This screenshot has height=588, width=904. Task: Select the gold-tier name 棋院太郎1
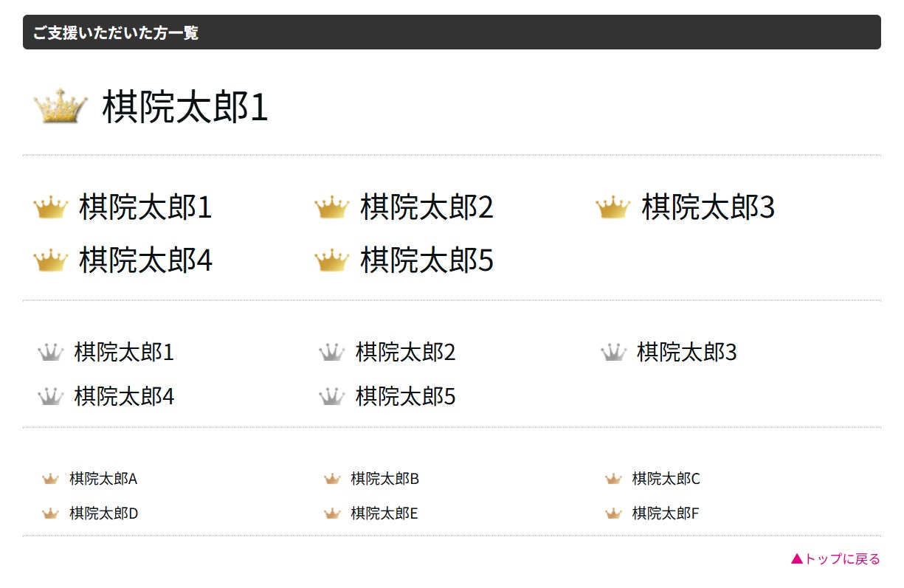(145, 208)
